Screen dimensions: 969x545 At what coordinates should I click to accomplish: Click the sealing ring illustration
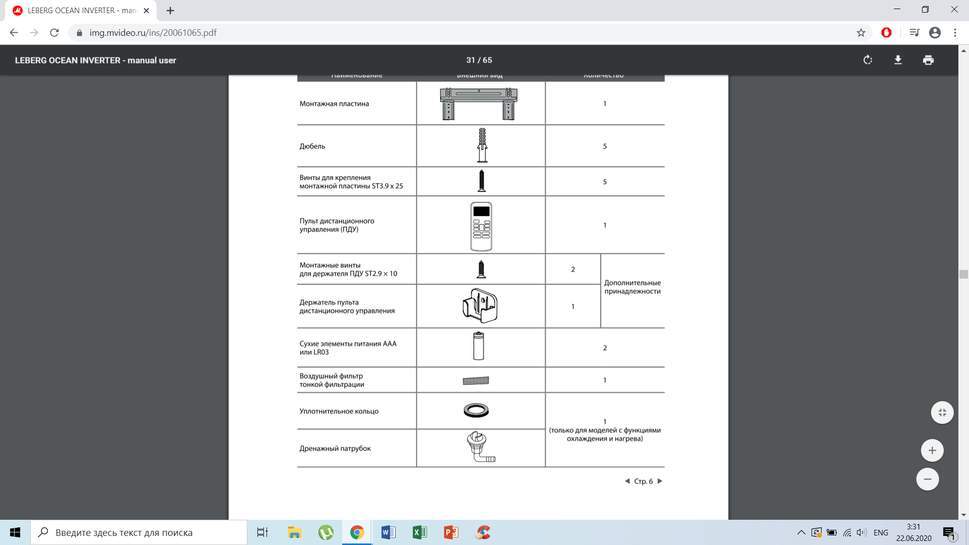(x=476, y=410)
